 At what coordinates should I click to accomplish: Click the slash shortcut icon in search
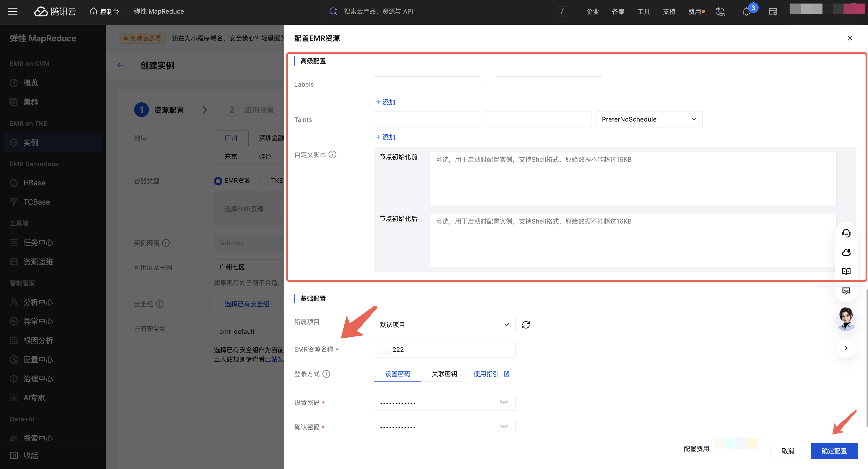[562, 12]
